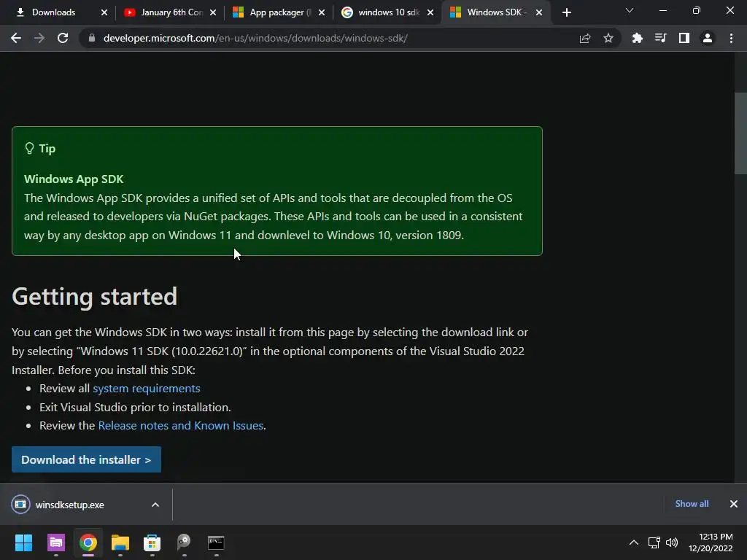
Task: Open the purple app on the taskbar
Action: 56,542
